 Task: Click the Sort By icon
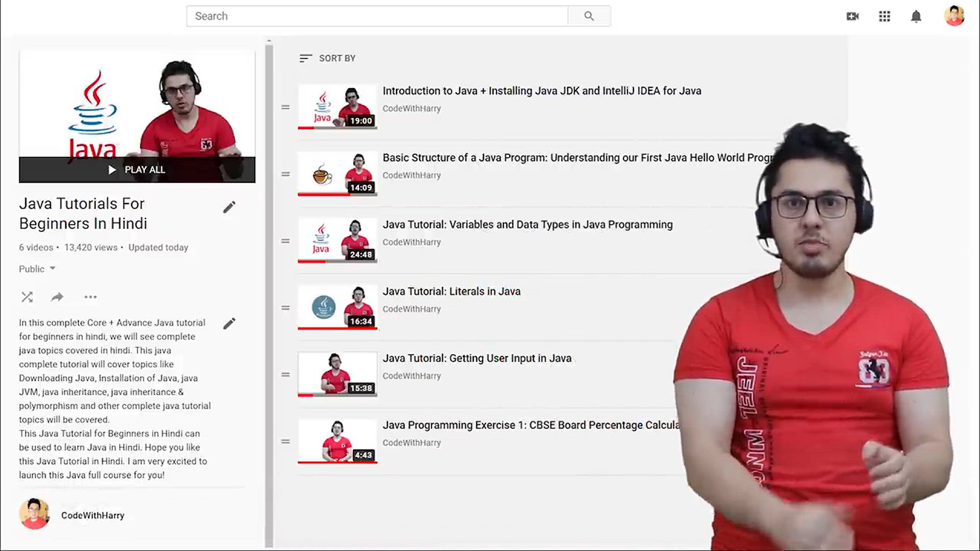[305, 59]
